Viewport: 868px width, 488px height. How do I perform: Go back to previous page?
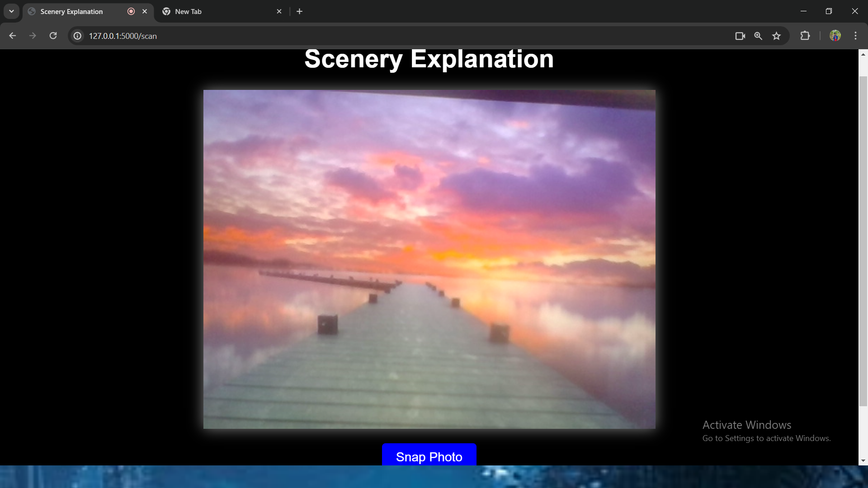pyautogui.click(x=13, y=36)
